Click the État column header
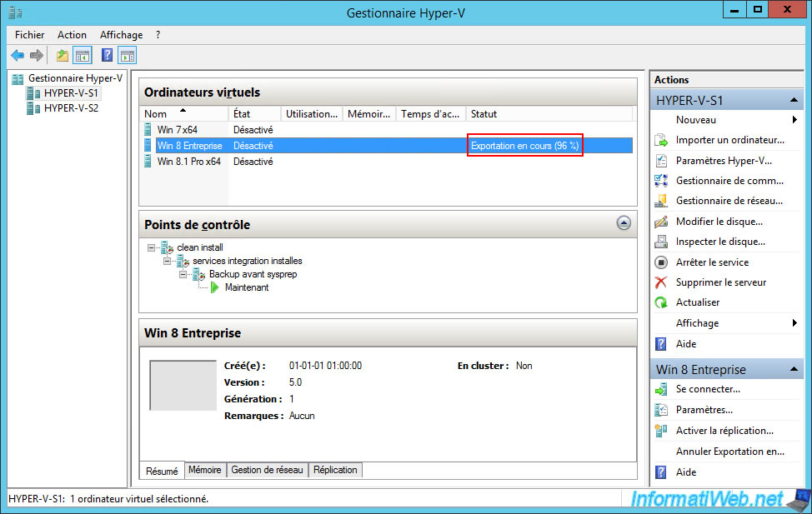This screenshot has height=514, width=812. tap(254, 114)
